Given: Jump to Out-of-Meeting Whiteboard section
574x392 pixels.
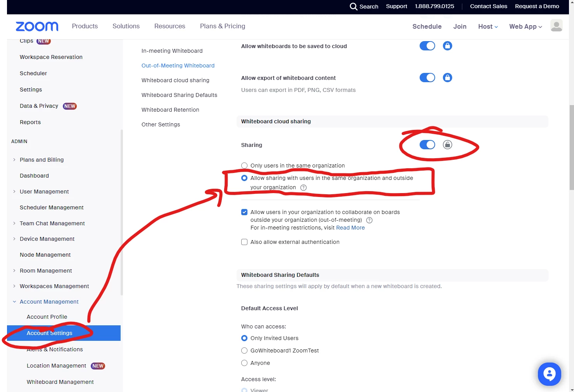Looking at the screenshot, I should coord(178,66).
